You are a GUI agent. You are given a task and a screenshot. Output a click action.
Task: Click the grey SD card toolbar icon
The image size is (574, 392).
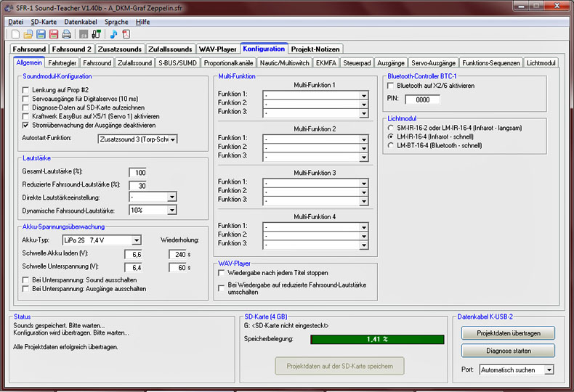click(84, 34)
